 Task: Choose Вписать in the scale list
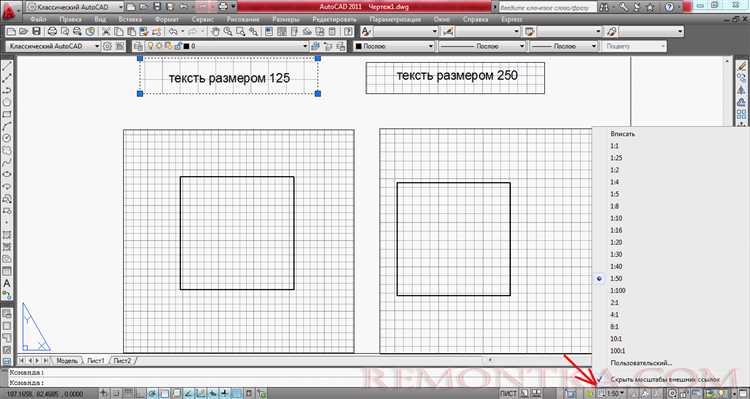click(x=623, y=134)
